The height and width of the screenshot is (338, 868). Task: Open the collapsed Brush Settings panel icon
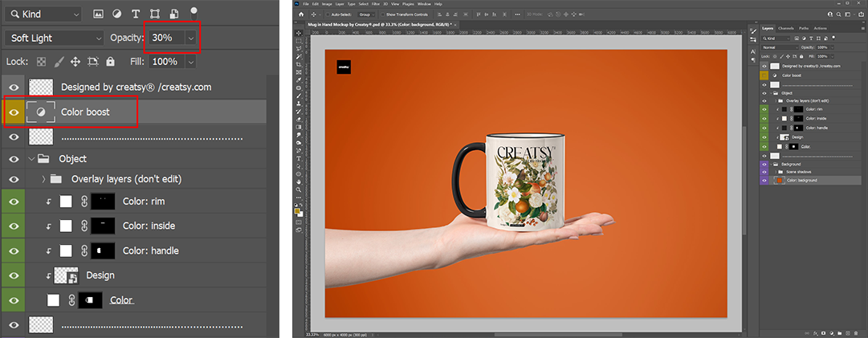coord(753,31)
